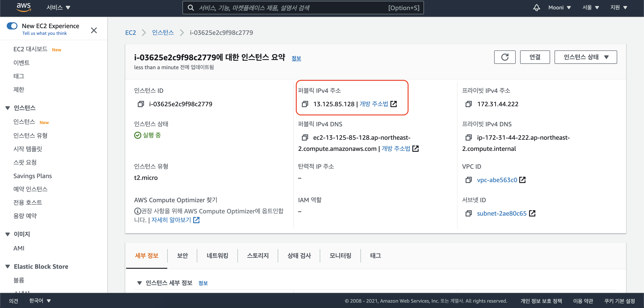Toggle the New EC2 Experience switch
This screenshot has height=308, width=644.
click(x=12, y=26)
